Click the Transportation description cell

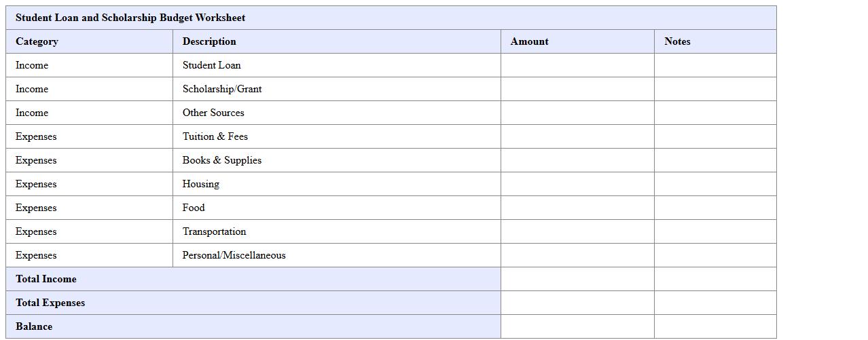coord(336,231)
